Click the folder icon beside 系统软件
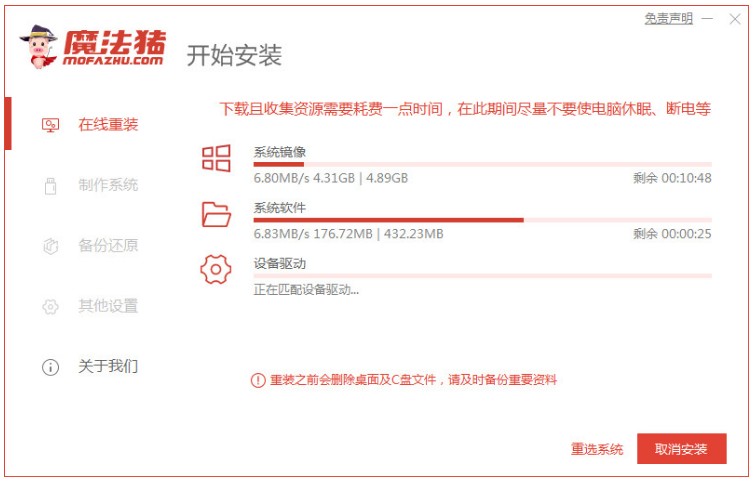This screenshot has height=483, width=754. 216,214
